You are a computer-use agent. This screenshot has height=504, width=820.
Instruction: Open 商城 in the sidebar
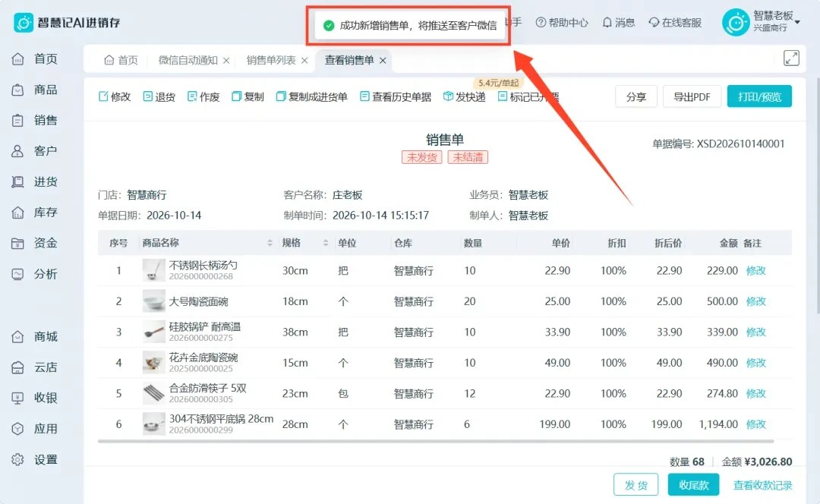coord(34,337)
